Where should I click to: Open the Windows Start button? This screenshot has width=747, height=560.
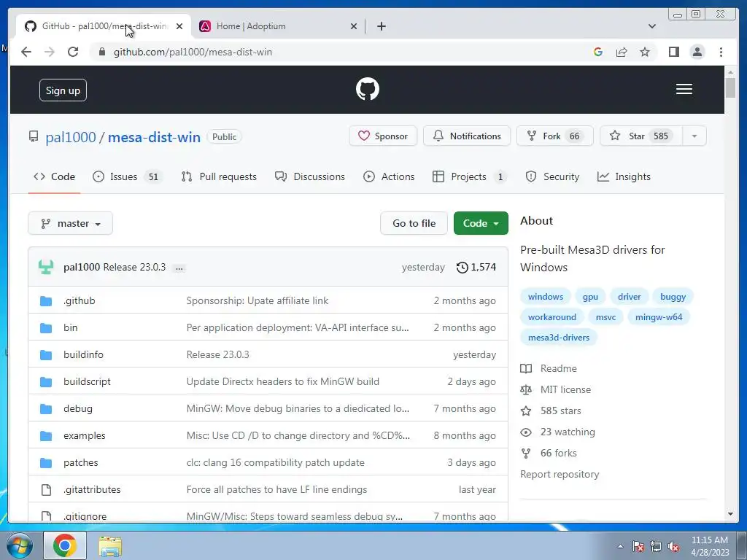20,545
